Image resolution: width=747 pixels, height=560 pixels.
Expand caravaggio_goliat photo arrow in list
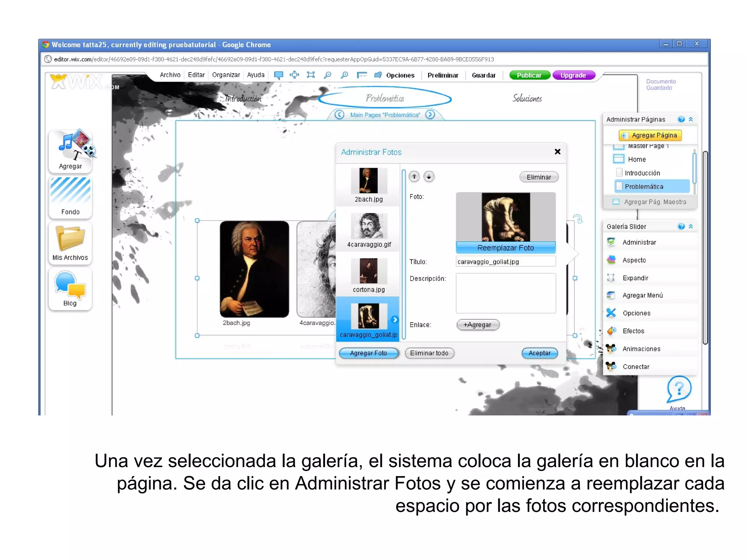click(395, 320)
